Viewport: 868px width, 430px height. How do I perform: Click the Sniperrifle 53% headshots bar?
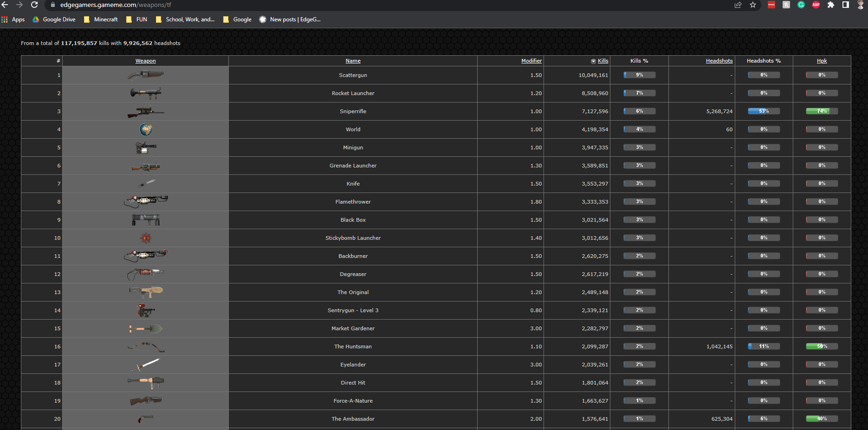point(764,111)
